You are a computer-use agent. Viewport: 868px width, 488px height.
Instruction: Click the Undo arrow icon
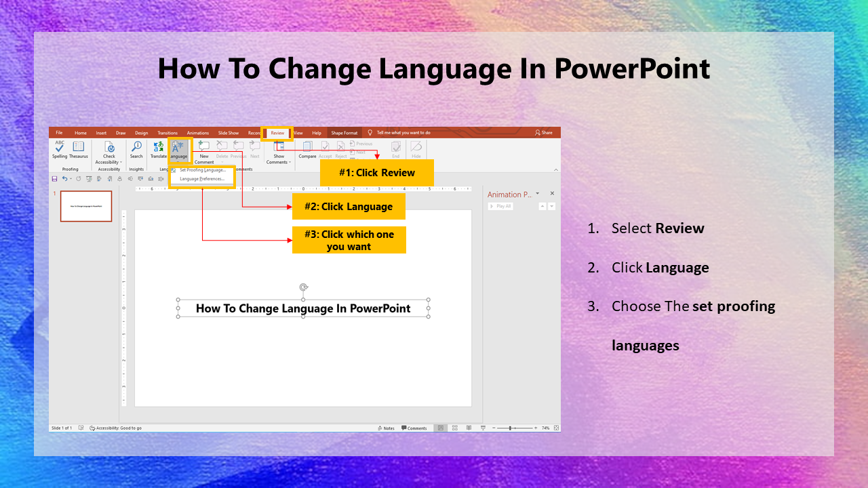(x=65, y=179)
